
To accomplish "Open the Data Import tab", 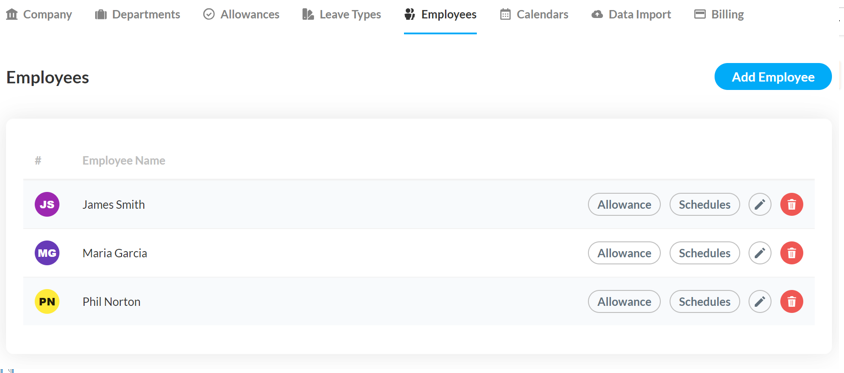I will (631, 15).
